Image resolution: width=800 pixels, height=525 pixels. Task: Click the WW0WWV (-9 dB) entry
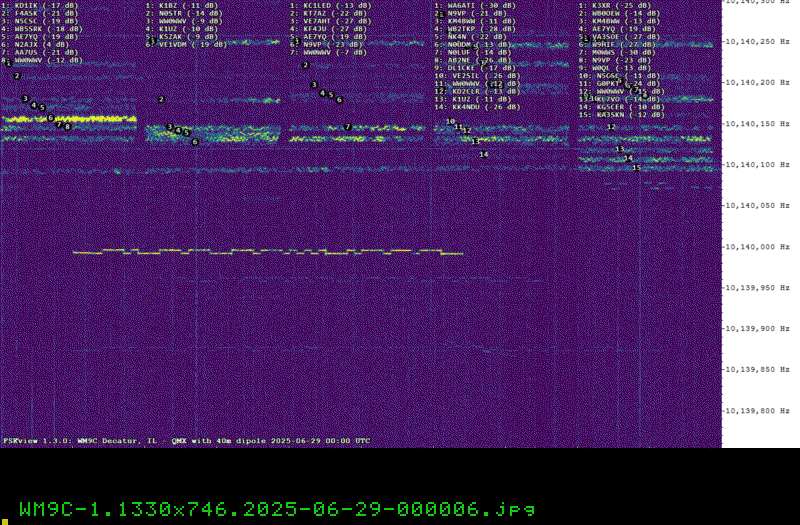[184, 21]
